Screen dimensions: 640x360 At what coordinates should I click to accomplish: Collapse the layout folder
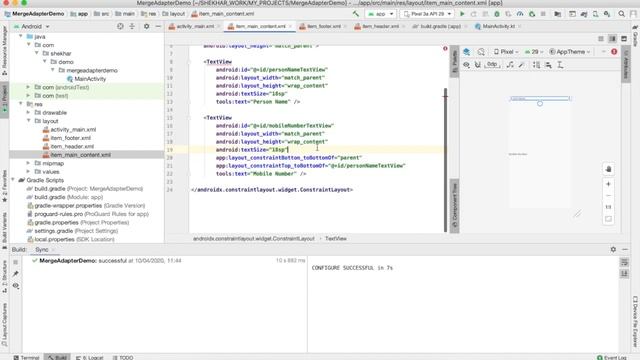point(28,121)
